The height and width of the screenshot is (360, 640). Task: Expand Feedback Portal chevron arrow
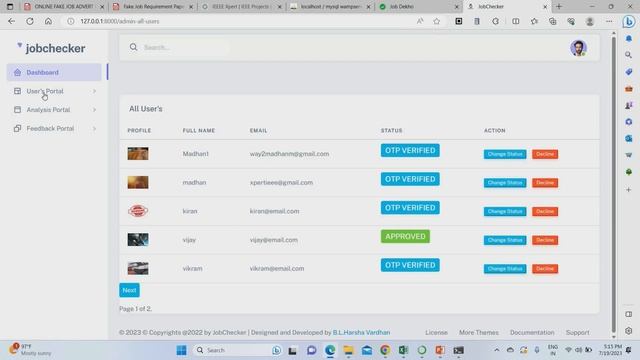[x=94, y=129]
